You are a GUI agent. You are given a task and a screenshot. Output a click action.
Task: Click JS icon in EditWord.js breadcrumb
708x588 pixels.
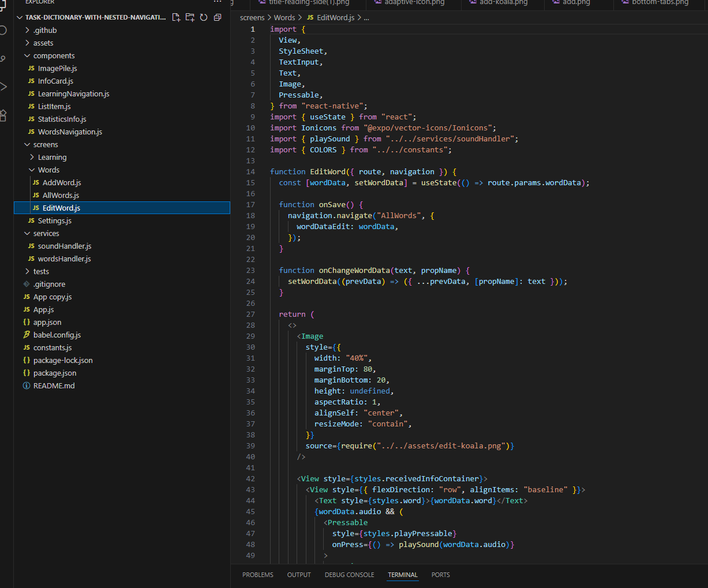310,18
